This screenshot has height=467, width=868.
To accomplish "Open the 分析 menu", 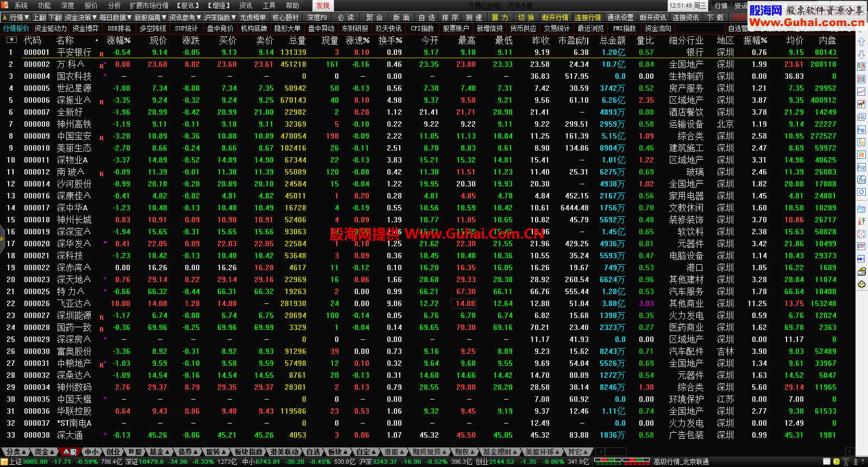I will [115, 5].
